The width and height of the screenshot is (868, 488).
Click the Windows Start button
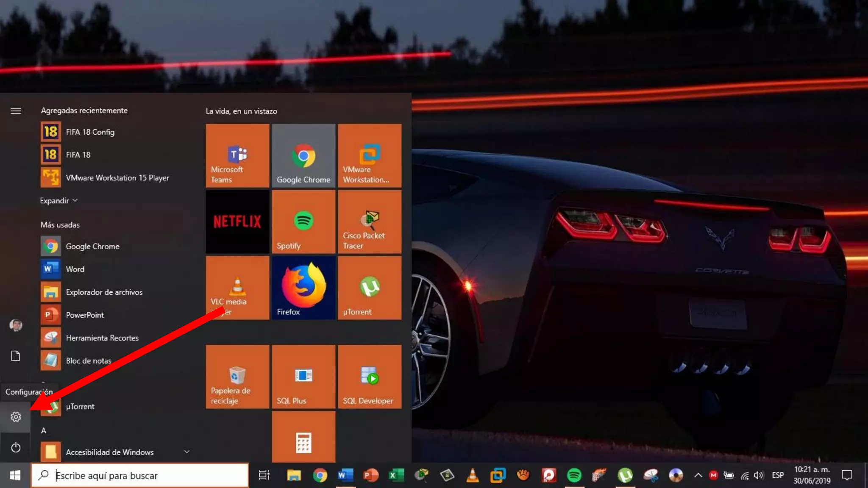15,475
